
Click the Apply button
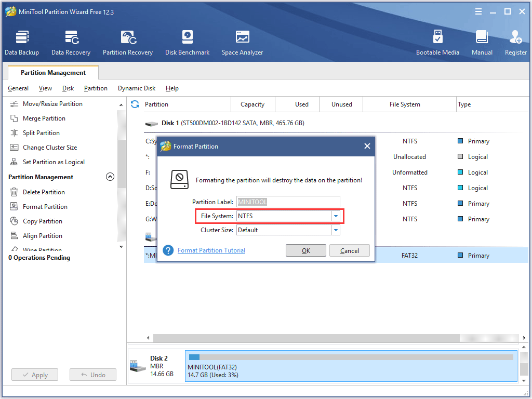tap(35, 375)
